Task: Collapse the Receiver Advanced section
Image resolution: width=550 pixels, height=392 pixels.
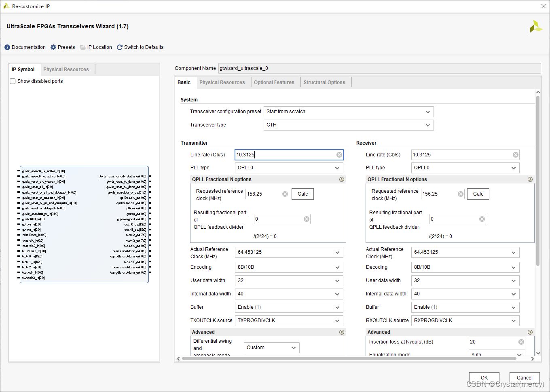Action: tap(530, 332)
